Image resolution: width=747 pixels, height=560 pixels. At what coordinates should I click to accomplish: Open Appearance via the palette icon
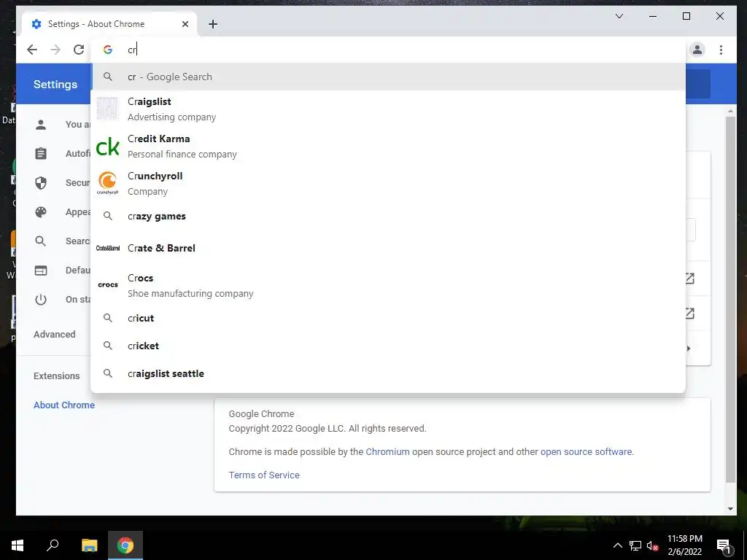tap(41, 212)
